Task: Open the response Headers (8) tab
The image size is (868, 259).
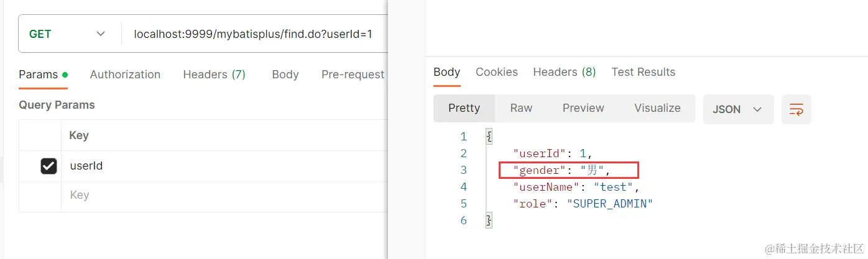Action: (564, 72)
